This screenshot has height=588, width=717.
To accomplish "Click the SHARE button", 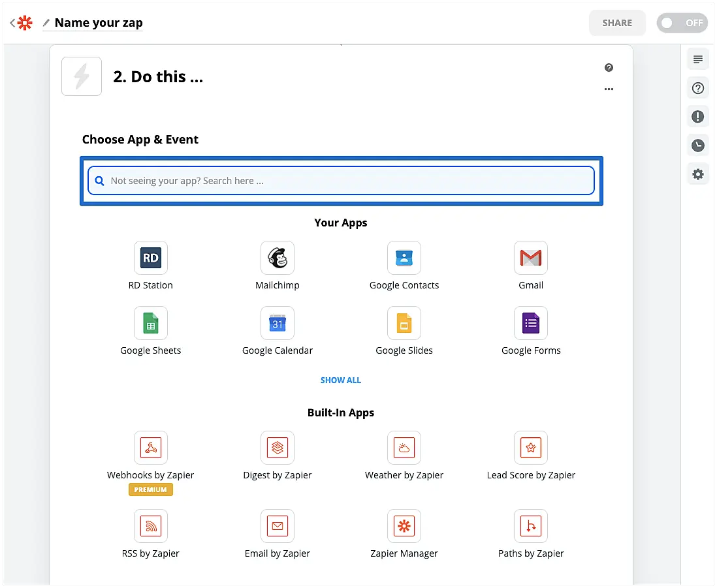I will (617, 23).
